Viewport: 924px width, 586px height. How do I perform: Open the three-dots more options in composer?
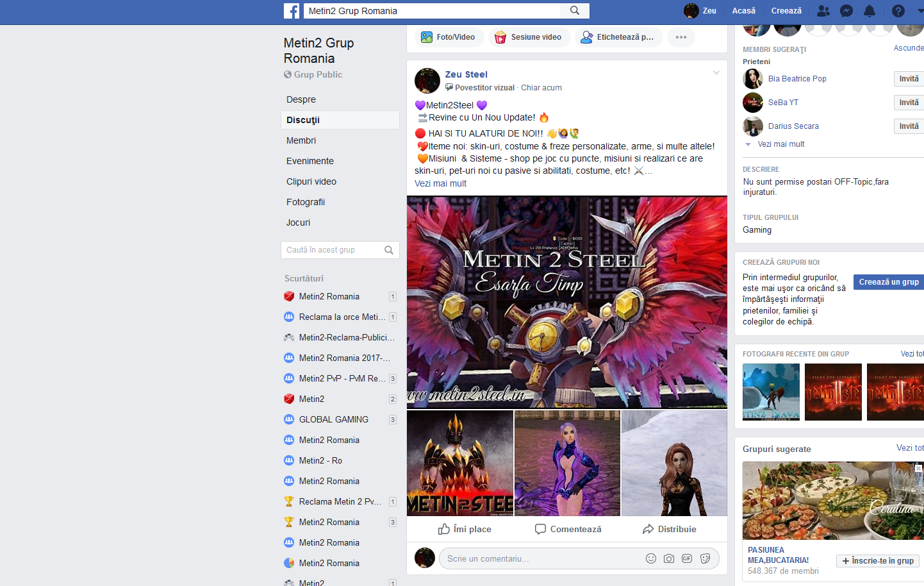coord(681,37)
